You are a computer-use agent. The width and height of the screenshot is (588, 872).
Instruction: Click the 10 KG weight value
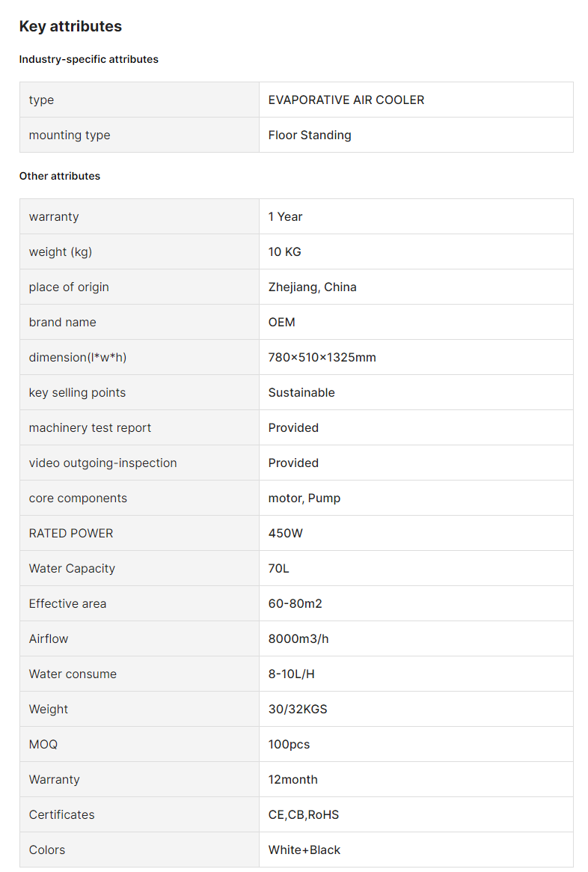point(284,252)
